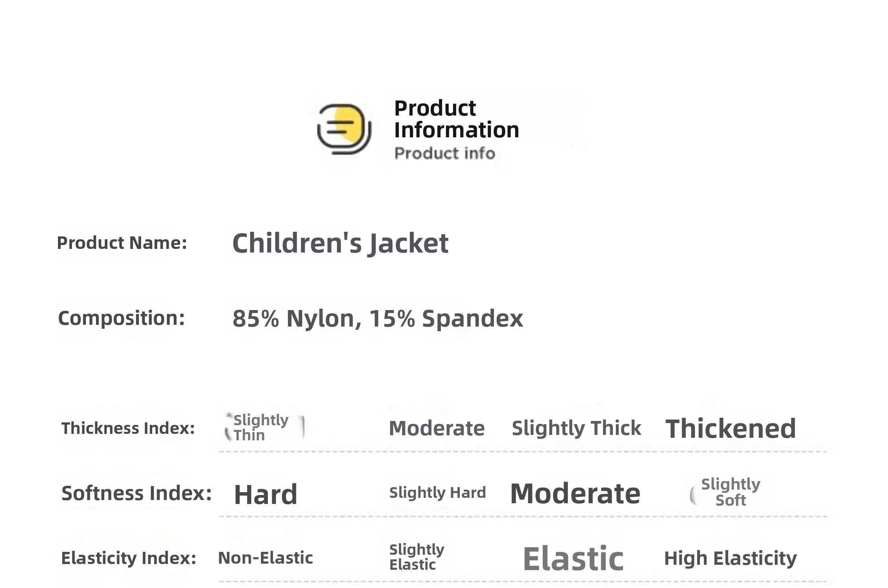Pick the "Slightly Thick" thickness option
The width and height of the screenshot is (888, 588).
[x=576, y=428]
